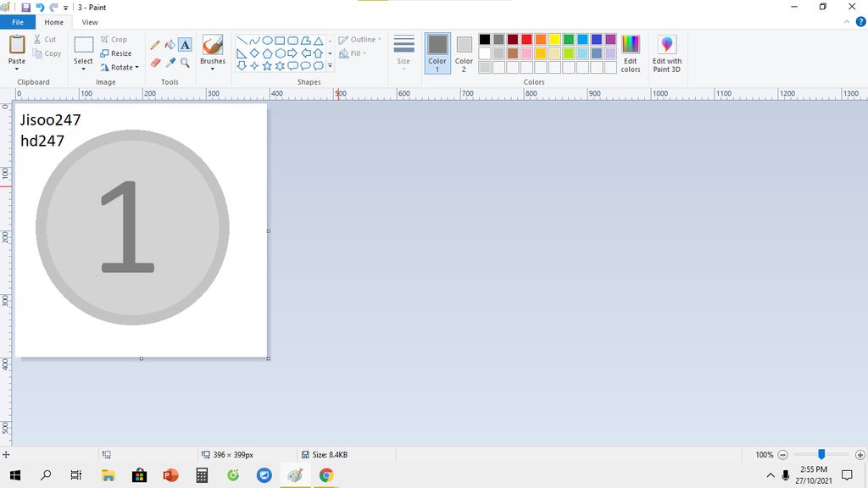Click the Windows Start button
This screenshot has width=868, height=488.
[x=15, y=475]
